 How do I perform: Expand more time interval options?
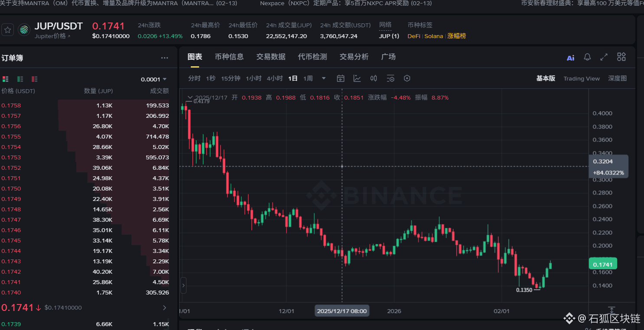tap(324, 78)
